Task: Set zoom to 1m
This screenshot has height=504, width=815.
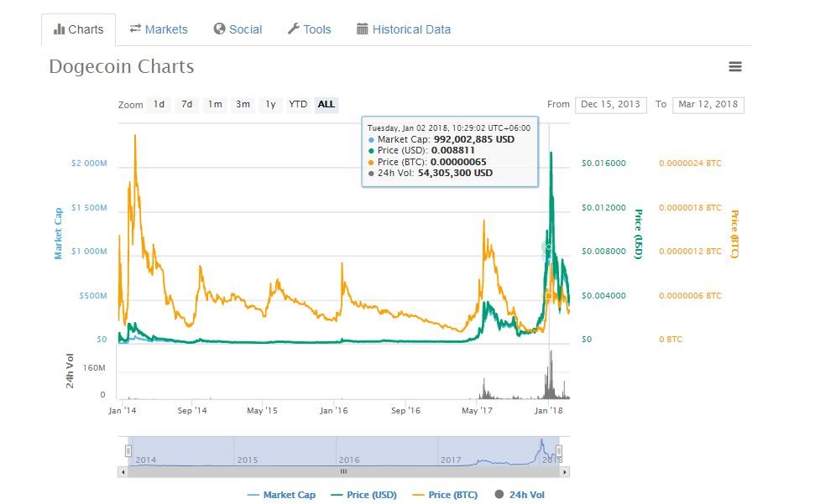Action: pos(215,104)
